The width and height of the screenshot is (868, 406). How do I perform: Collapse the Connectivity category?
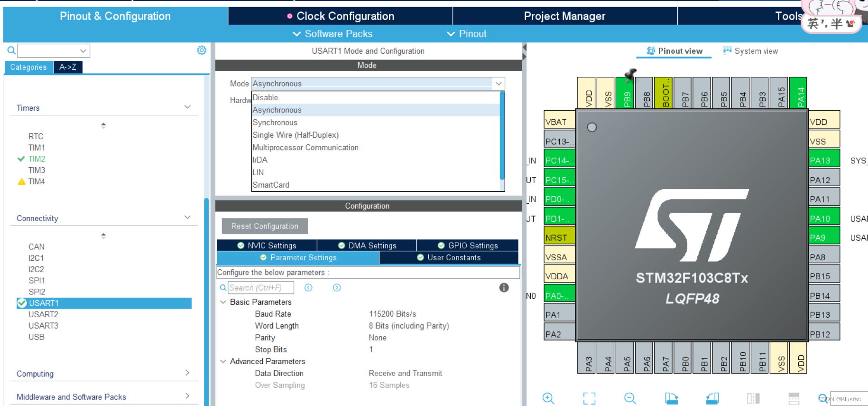pyautogui.click(x=187, y=217)
